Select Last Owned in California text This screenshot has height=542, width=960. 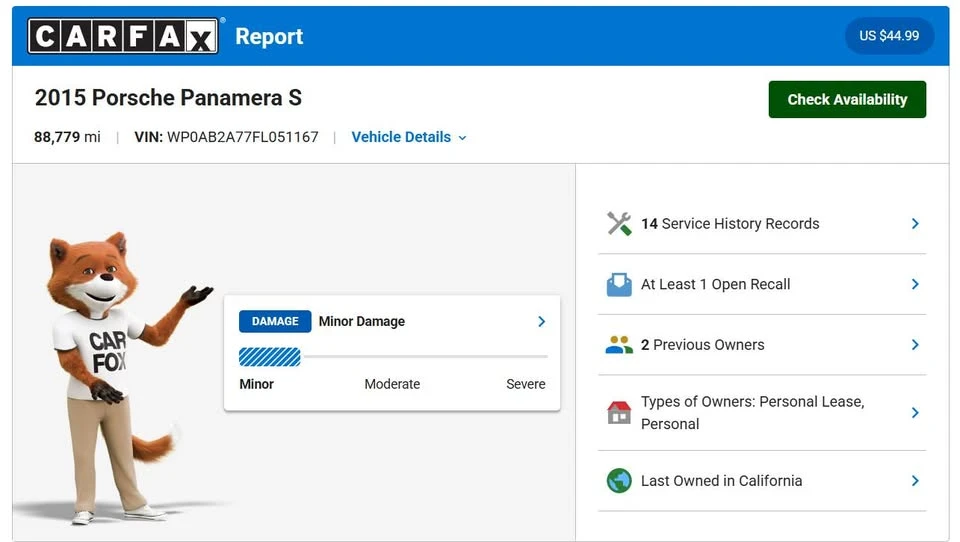click(x=721, y=481)
